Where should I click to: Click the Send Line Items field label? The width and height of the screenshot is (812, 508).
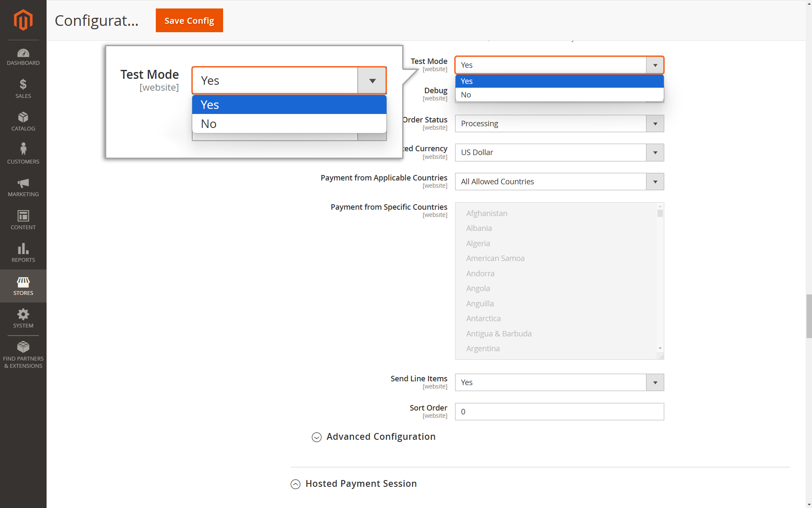(x=419, y=379)
